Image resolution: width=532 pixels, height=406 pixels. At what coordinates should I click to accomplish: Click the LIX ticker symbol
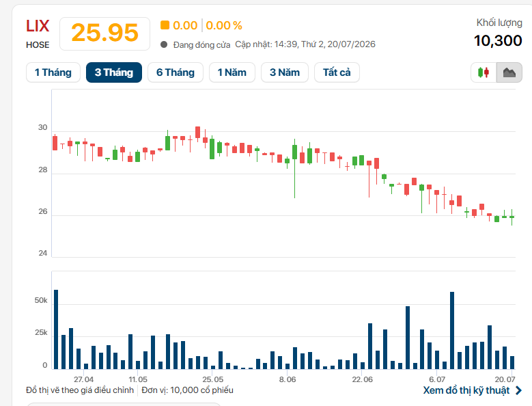(x=38, y=26)
